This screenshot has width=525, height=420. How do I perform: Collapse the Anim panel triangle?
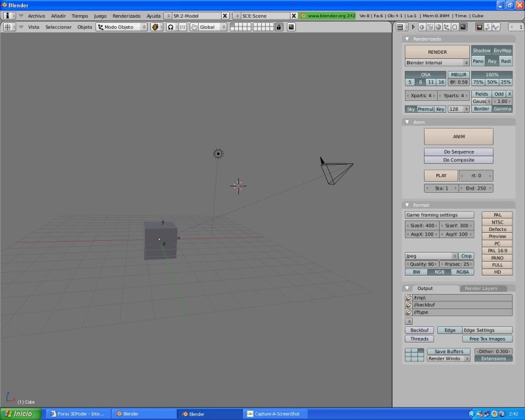tap(407, 122)
